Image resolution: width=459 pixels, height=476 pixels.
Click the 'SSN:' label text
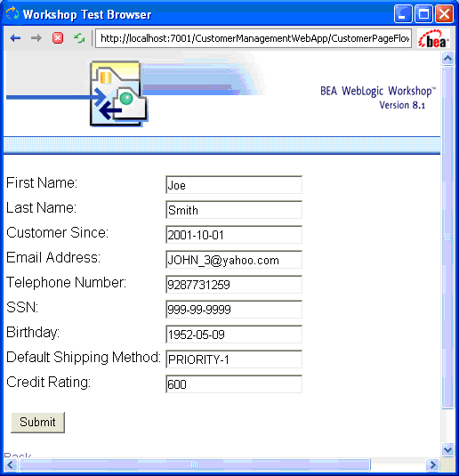22,307
